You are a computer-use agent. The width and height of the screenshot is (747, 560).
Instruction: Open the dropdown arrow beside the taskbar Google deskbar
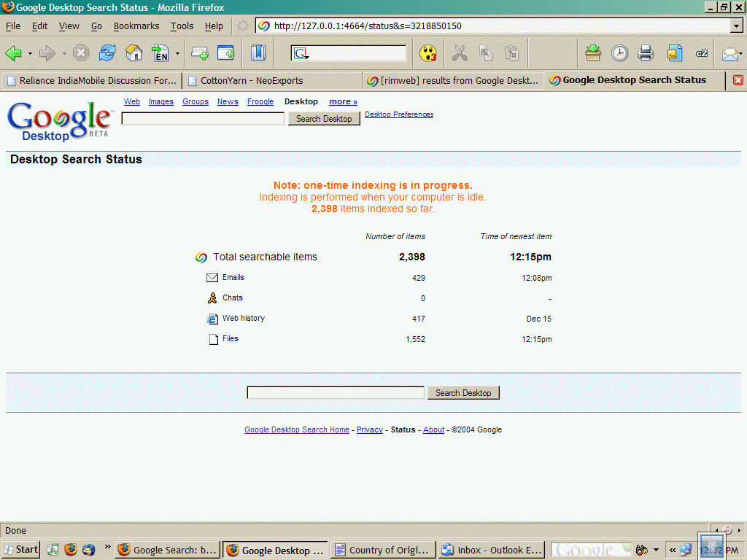(x=656, y=550)
